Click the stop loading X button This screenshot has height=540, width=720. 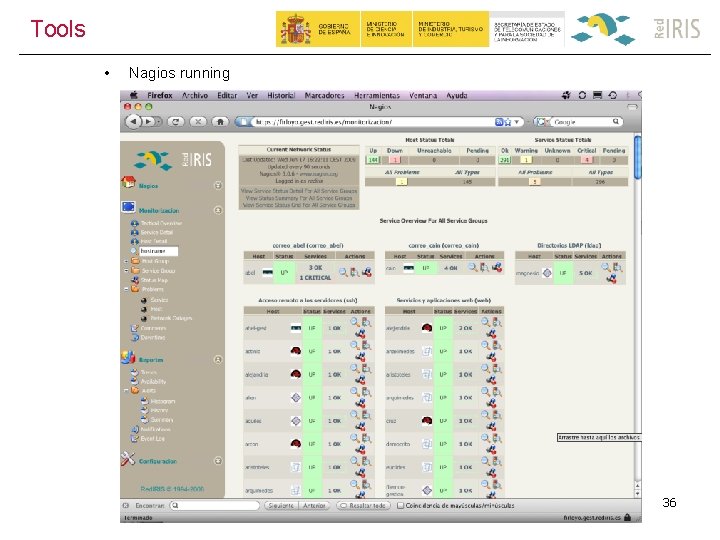pos(198,122)
